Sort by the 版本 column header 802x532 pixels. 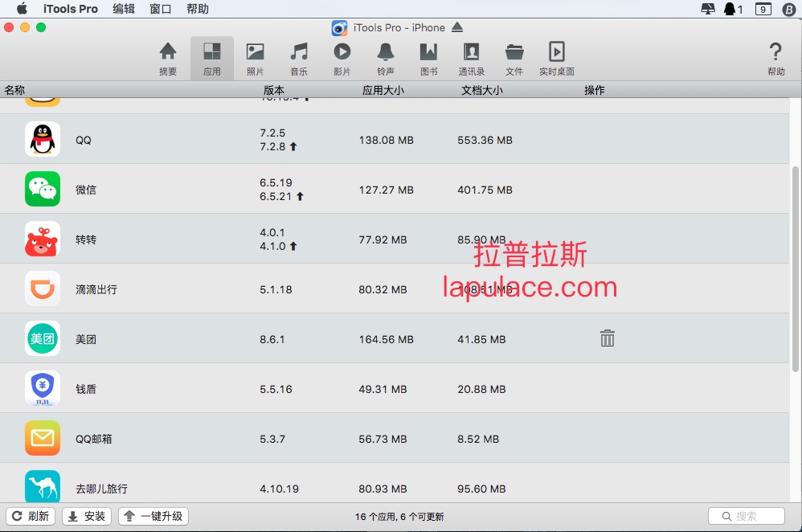[274, 90]
